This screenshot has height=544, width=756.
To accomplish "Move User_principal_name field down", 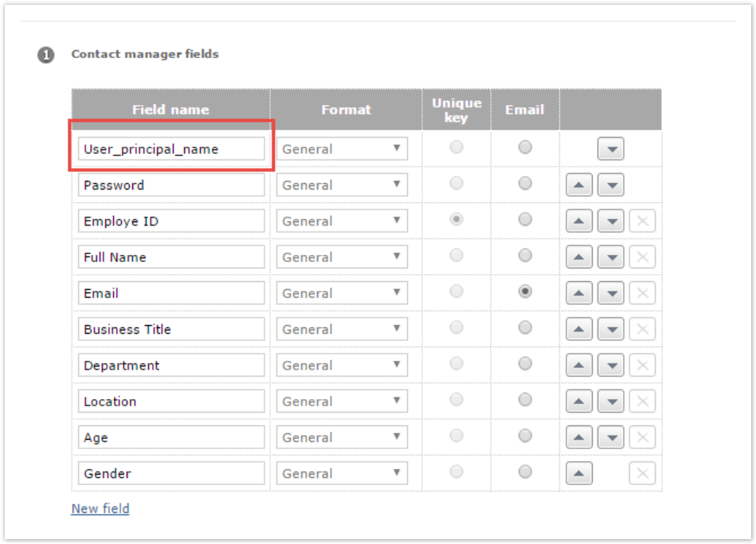I will pos(610,149).
